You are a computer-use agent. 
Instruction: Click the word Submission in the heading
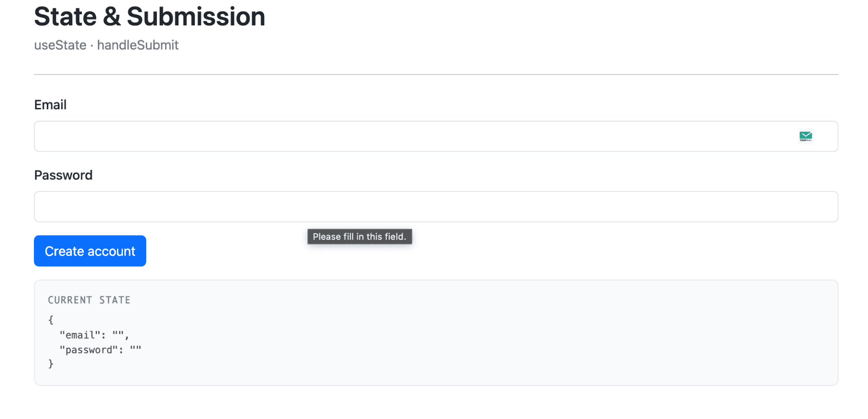pos(196,17)
